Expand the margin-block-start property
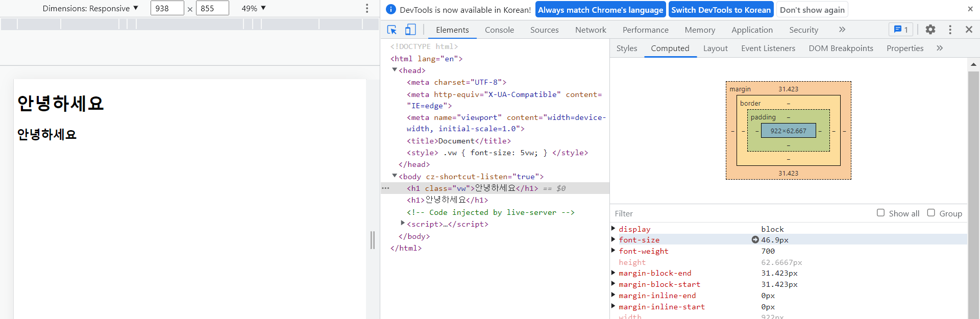This screenshot has width=980, height=319. coord(613,283)
